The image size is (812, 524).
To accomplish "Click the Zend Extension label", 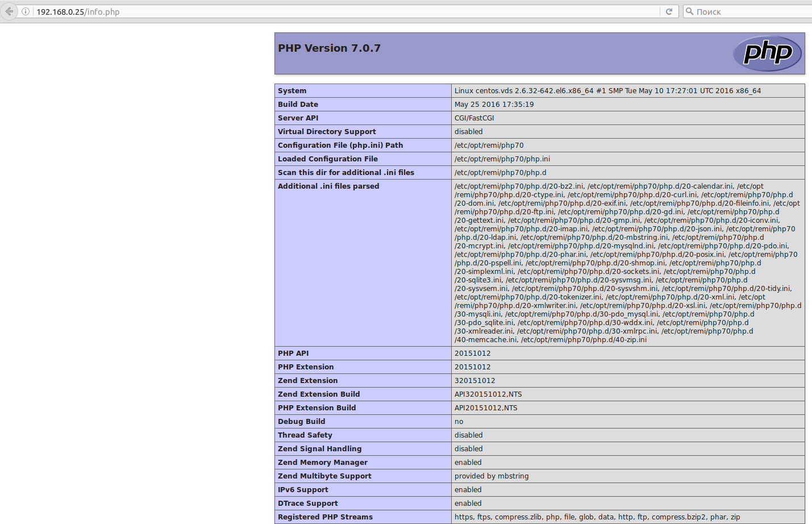I will tap(307, 381).
